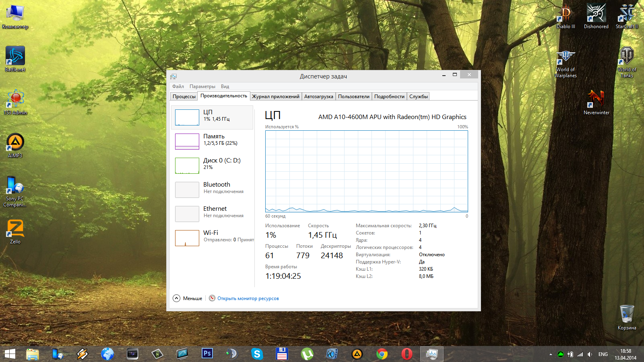The image size is (644, 362).
Task: Launch Photoshop from the taskbar
Action: pos(207,354)
